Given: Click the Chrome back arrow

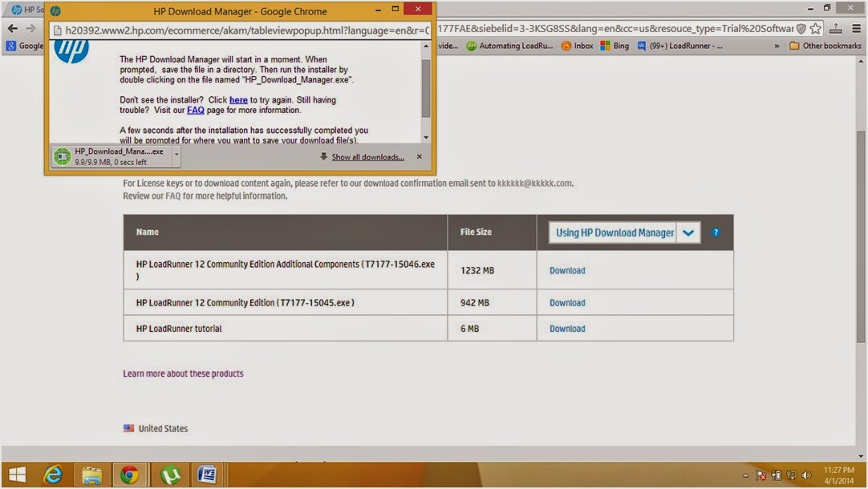Looking at the screenshot, I should pyautogui.click(x=12, y=28).
